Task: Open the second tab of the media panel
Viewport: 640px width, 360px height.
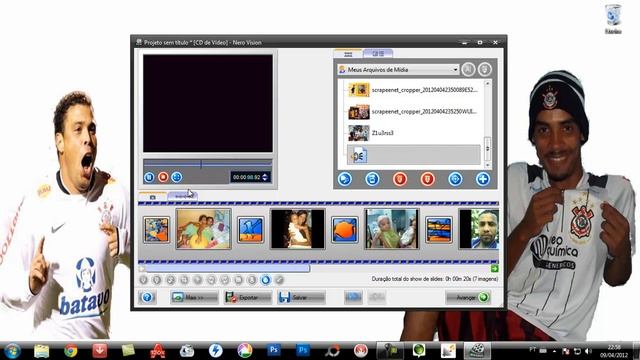Action: [378, 53]
